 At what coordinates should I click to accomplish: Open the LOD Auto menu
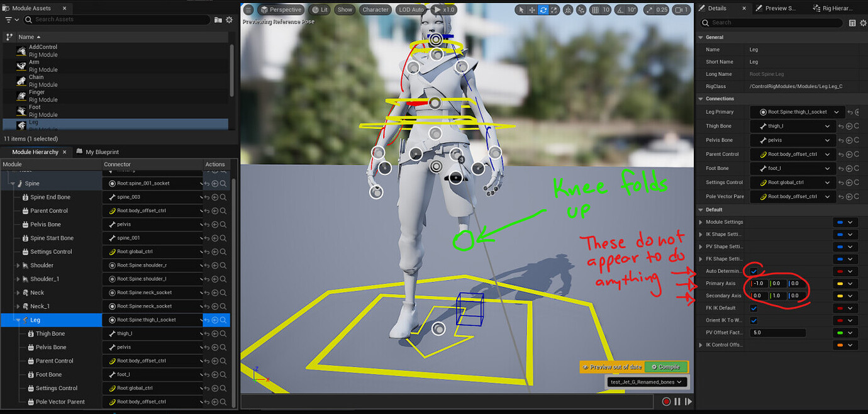point(411,9)
